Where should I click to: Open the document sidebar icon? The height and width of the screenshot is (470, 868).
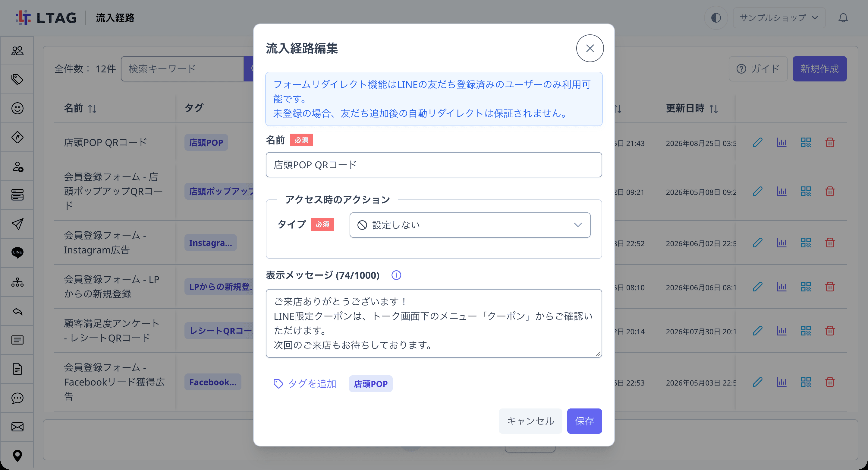point(17,369)
